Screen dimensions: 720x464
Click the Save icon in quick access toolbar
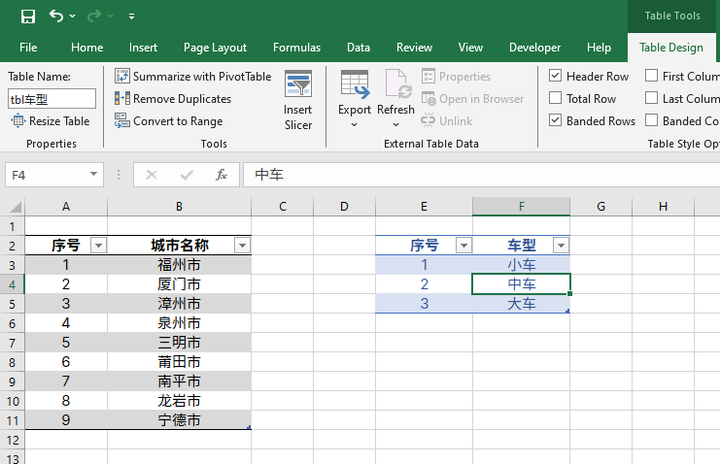pos(28,17)
